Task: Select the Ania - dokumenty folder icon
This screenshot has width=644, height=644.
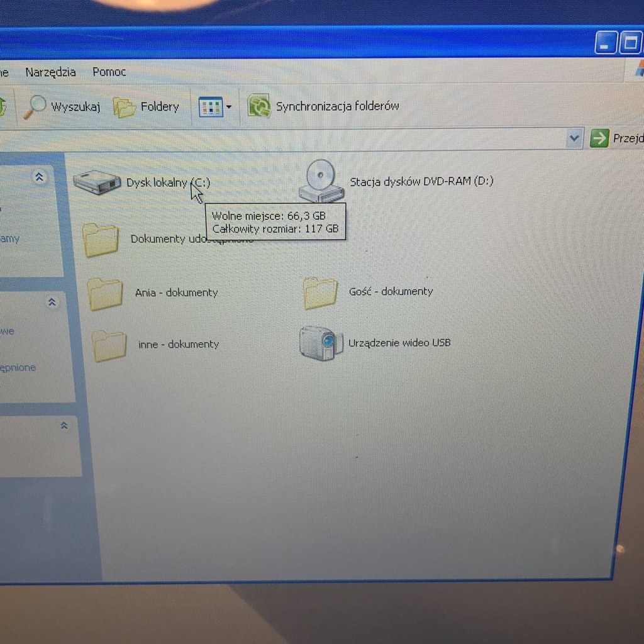Action: pos(105,294)
